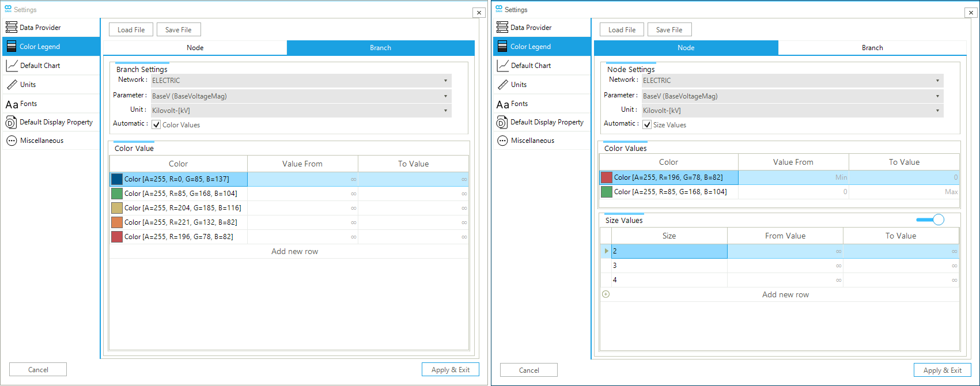Click Add new row in Branch Color Value
This screenshot has height=386, width=980.
coord(294,251)
